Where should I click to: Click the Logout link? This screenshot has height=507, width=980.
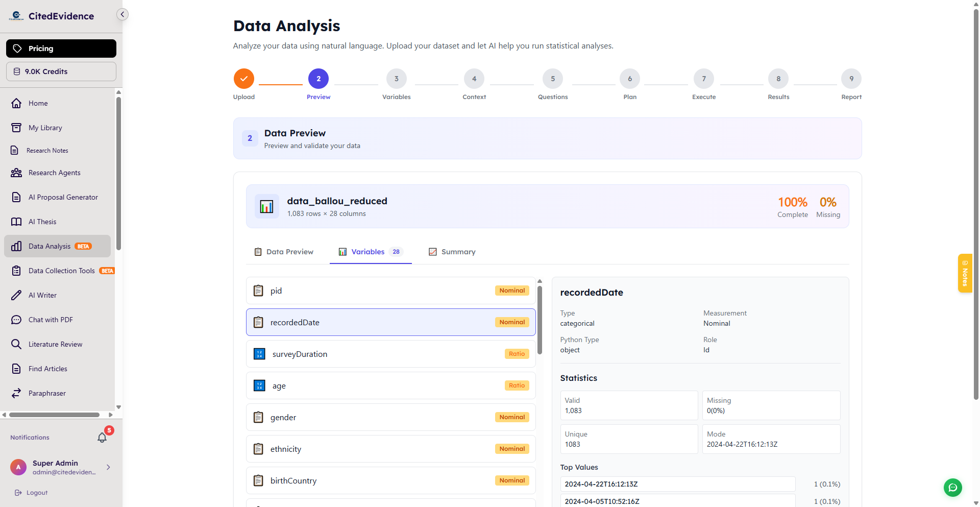click(x=36, y=492)
